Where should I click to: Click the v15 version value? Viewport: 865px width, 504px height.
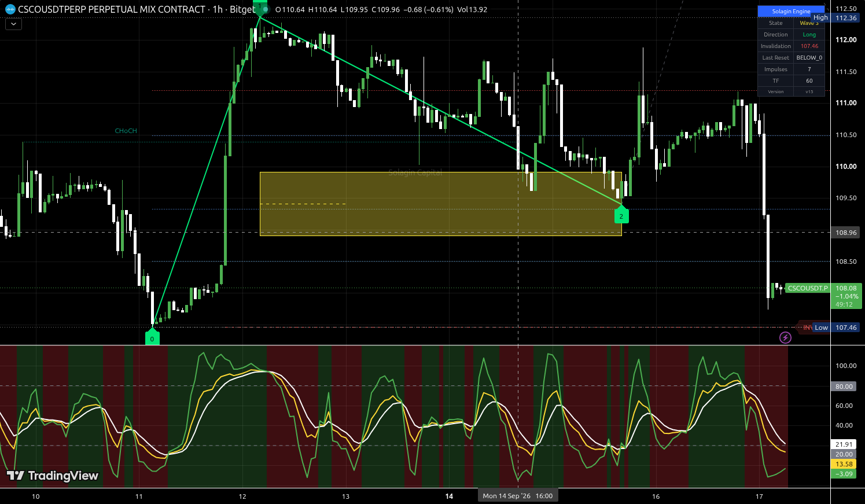(809, 91)
